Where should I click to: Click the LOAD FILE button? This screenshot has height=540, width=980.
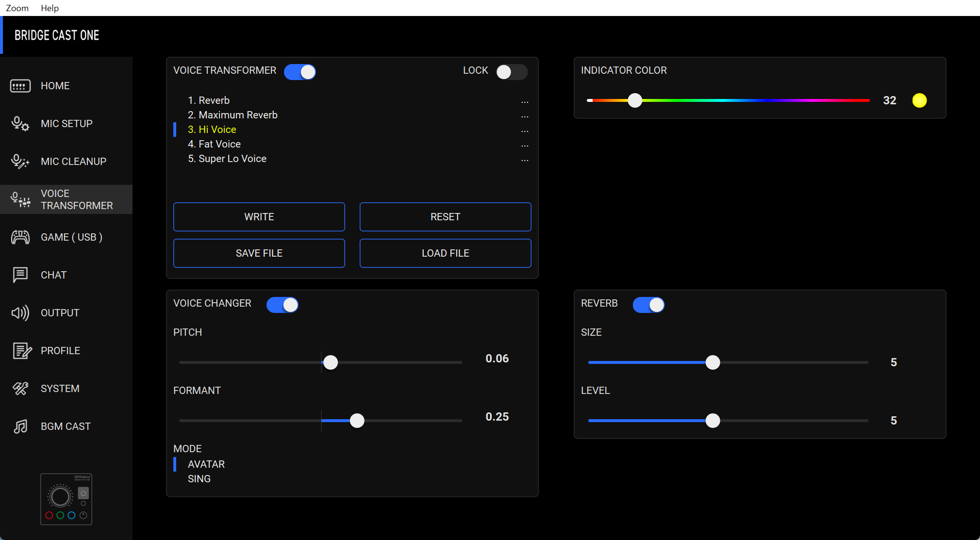[x=446, y=253]
